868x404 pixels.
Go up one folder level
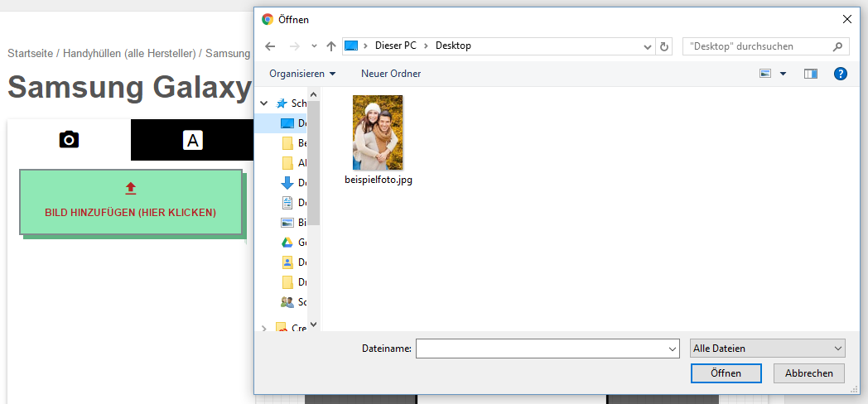[331, 46]
